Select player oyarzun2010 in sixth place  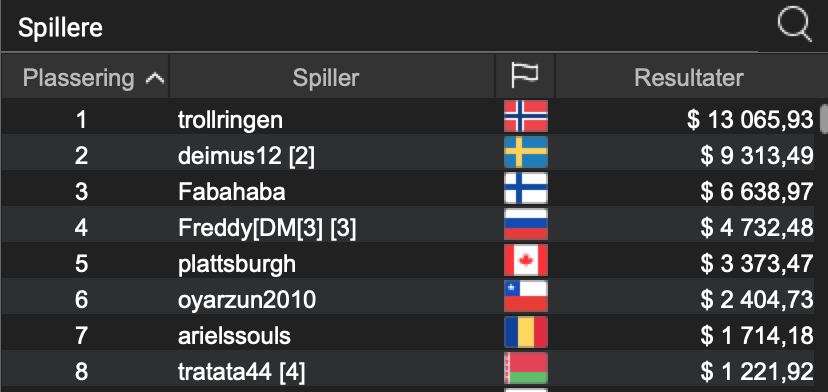247,300
